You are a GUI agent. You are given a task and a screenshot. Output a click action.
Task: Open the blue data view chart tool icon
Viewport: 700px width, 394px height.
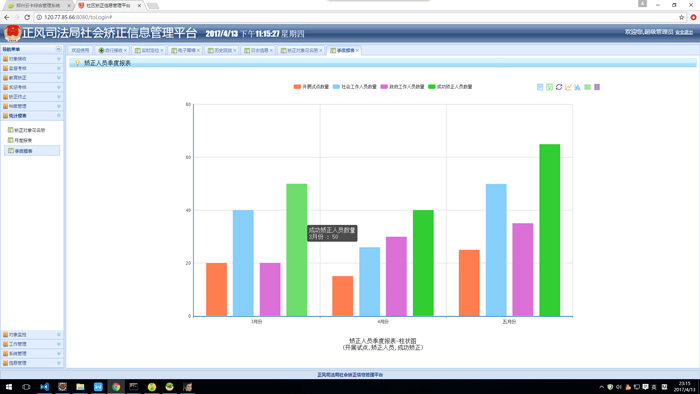click(x=540, y=87)
